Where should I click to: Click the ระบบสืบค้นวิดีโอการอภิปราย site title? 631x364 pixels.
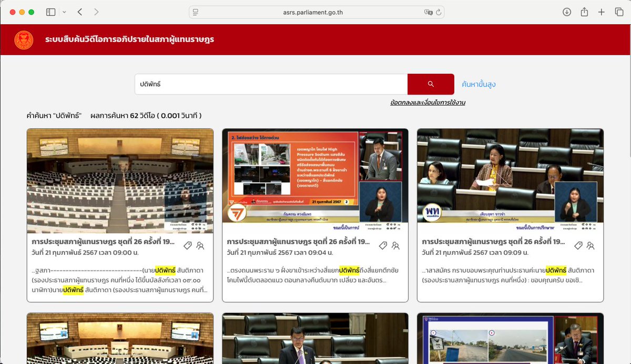pos(129,39)
